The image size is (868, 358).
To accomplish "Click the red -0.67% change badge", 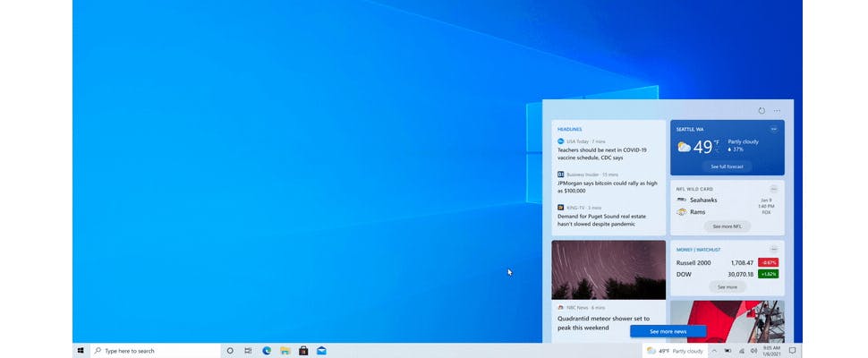I will (x=769, y=263).
